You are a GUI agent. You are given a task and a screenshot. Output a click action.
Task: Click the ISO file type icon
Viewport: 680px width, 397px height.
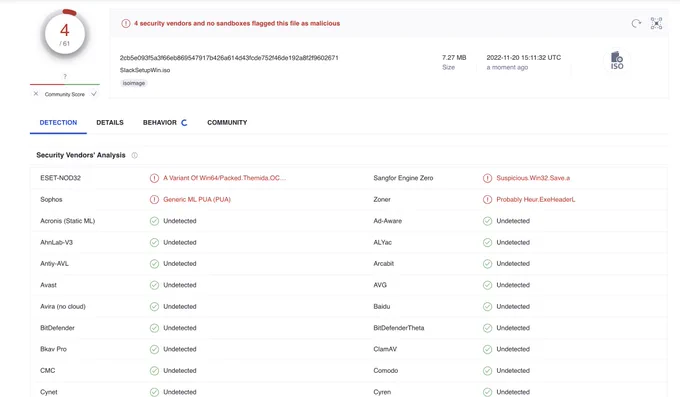point(617,61)
